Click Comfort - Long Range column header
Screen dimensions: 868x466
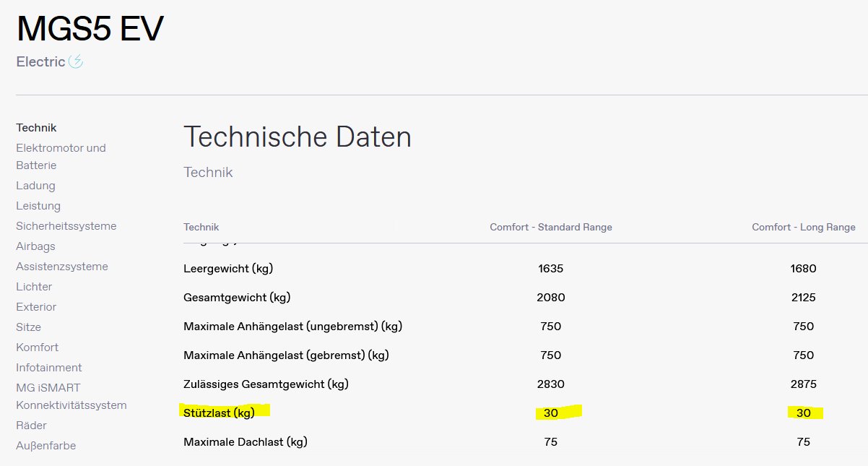pos(803,227)
